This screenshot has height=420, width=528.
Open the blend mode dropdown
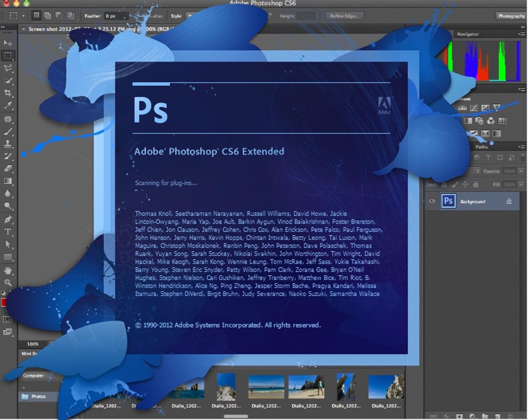(x=478, y=171)
